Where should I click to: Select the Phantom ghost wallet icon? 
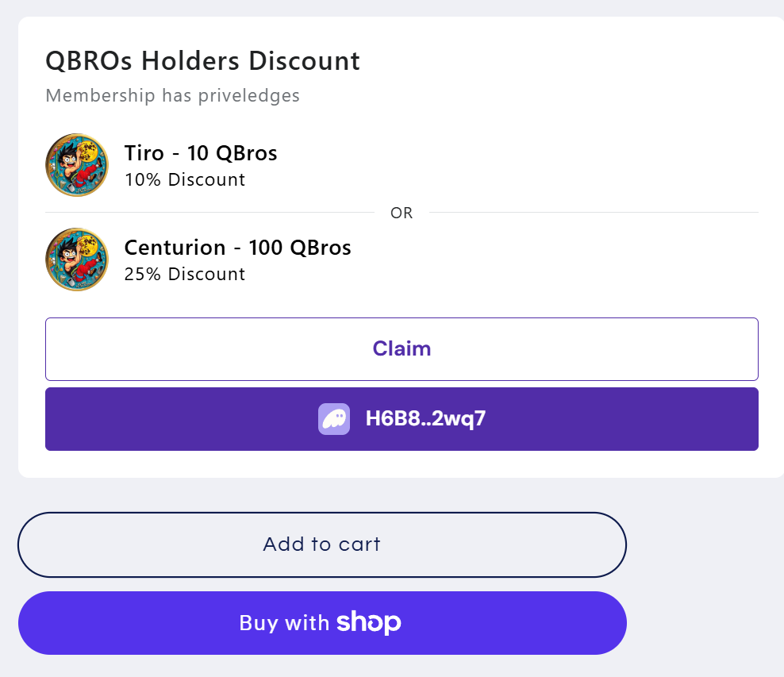tap(334, 418)
